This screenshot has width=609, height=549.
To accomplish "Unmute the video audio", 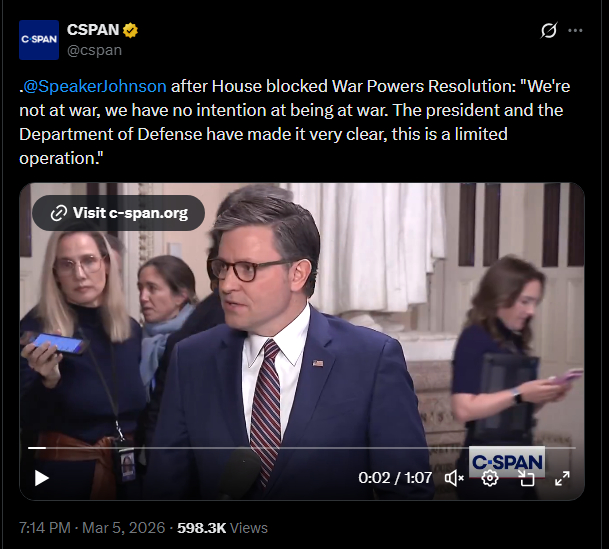I will 454,478.
